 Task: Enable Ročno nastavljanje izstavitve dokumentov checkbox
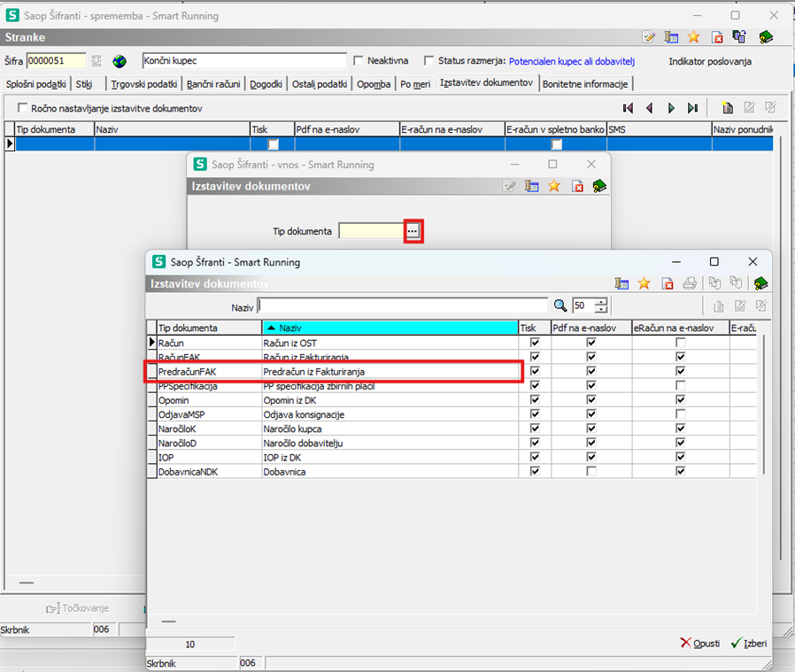(23, 108)
